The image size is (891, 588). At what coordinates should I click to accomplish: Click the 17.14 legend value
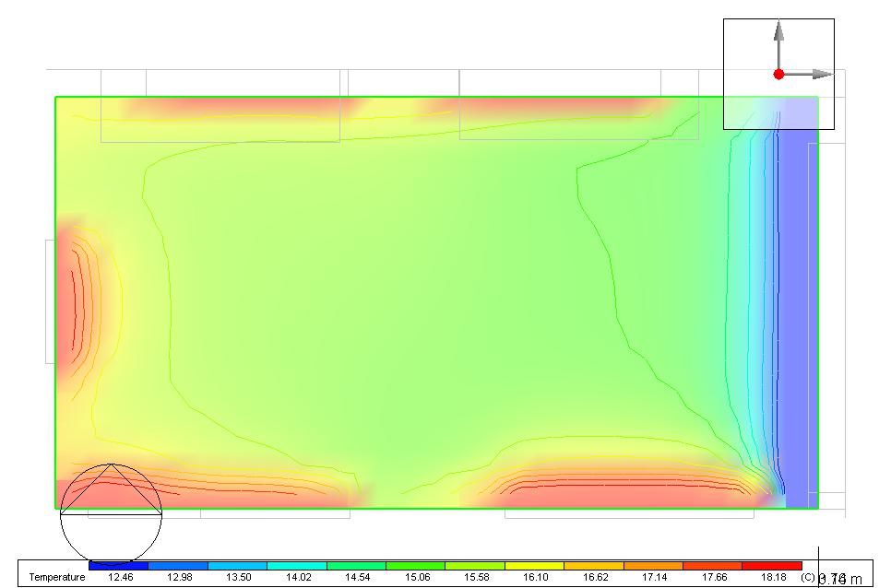(655, 577)
